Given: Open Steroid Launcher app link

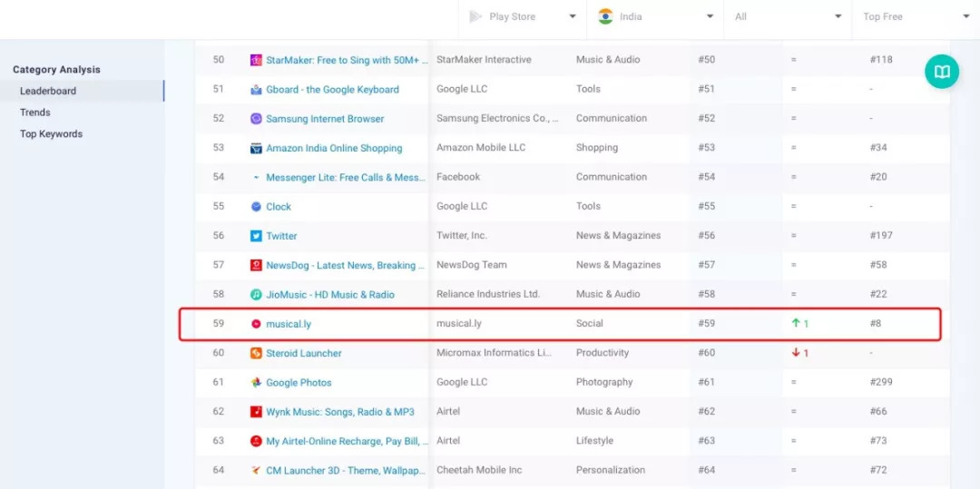Looking at the screenshot, I should click(x=304, y=353).
